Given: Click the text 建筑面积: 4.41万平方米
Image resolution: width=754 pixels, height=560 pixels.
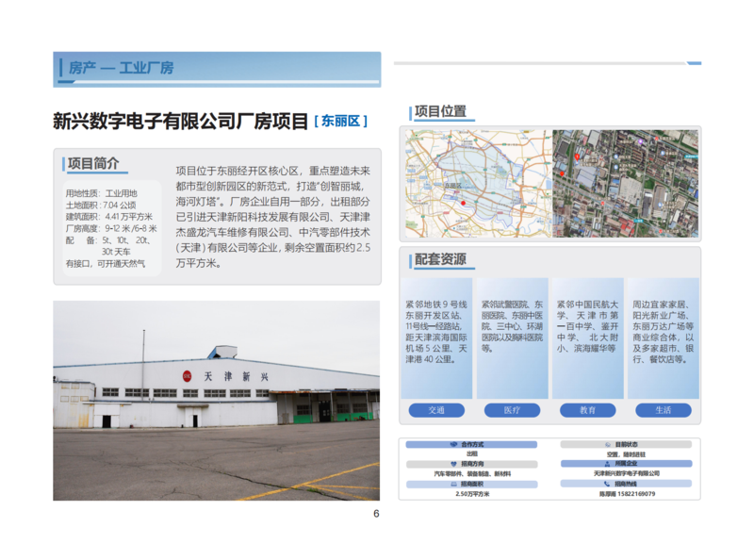Looking at the screenshot, I should coord(109,217).
